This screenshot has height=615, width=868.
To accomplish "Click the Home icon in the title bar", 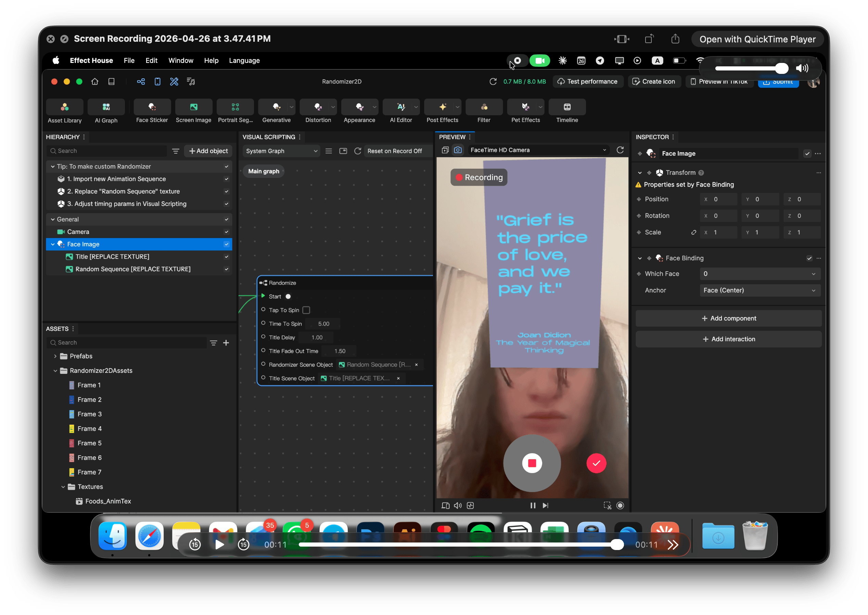I will (95, 81).
